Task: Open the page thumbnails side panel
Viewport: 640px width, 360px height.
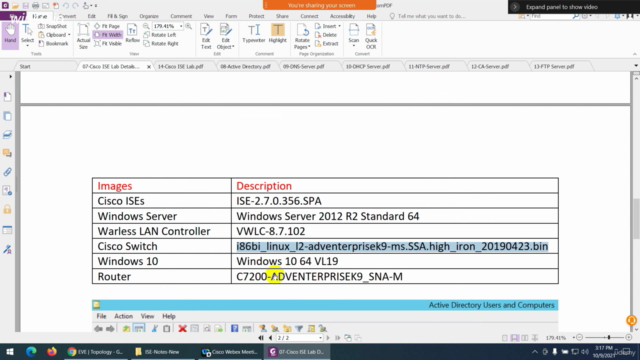Action: (7, 116)
